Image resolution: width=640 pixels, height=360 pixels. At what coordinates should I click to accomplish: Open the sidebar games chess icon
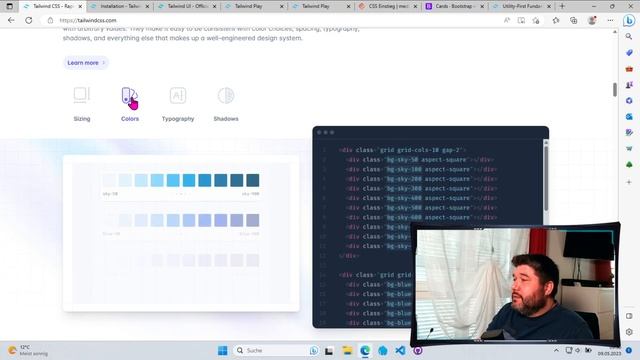point(629,85)
